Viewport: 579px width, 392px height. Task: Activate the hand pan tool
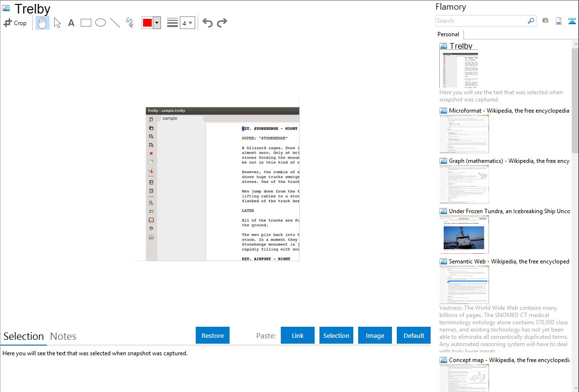pos(42,23)
